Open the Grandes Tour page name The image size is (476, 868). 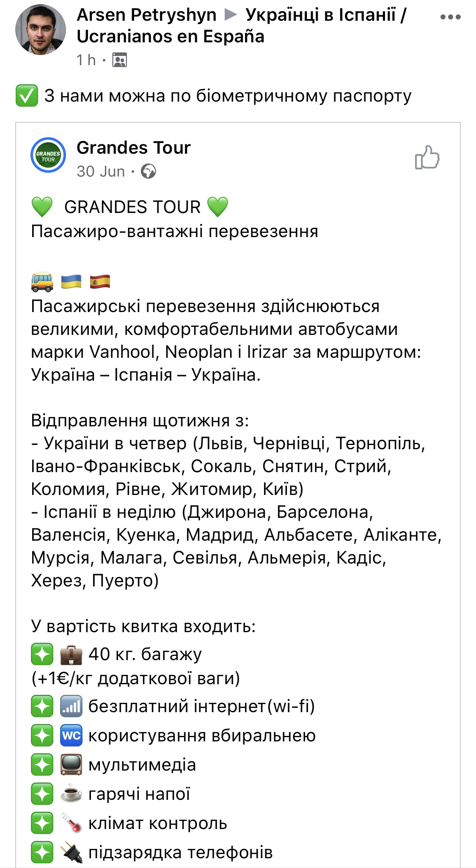(134, 148)
